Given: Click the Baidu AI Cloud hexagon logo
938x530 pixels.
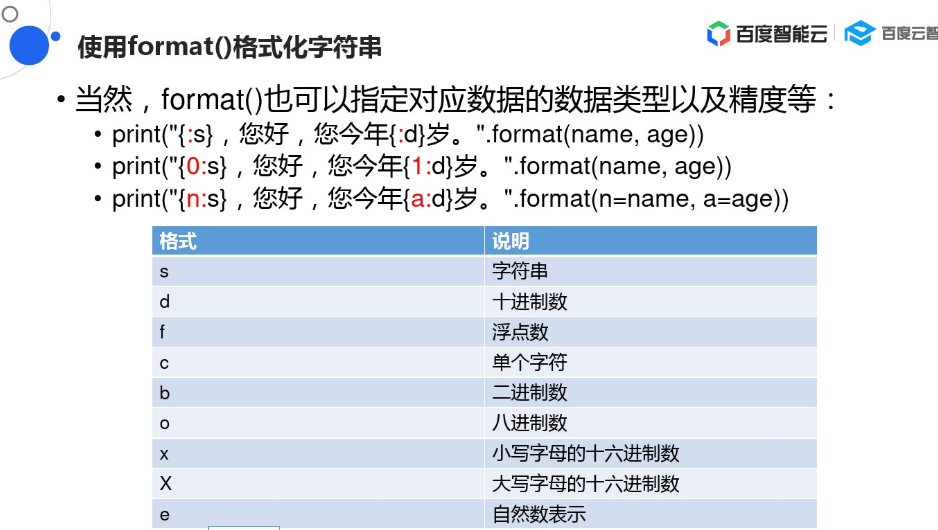Looking at the screenshot, I should [x=718, y=33].
